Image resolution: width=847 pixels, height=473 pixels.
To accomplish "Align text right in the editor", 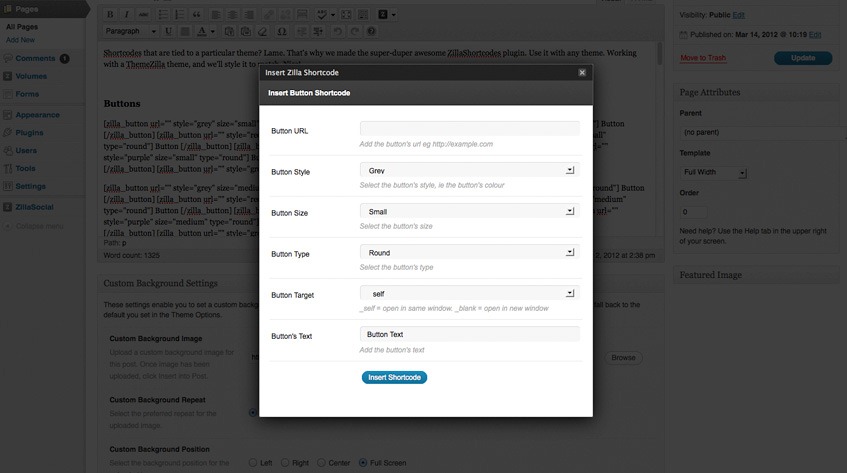I will (x=249, y=15).
